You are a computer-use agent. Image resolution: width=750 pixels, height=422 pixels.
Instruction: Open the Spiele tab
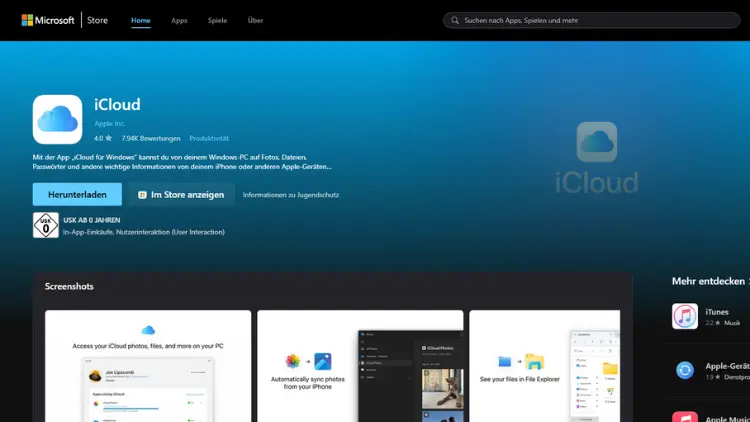[217, 20]
